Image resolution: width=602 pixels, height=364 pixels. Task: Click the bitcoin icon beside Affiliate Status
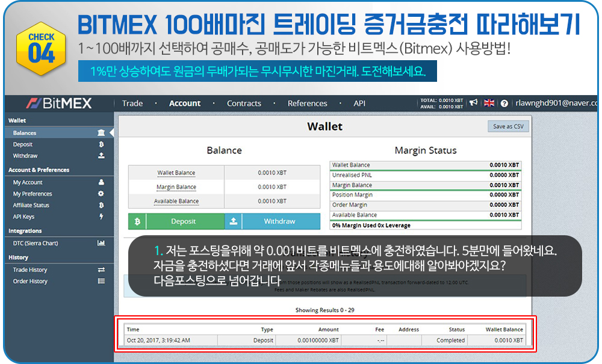(101, 205)
